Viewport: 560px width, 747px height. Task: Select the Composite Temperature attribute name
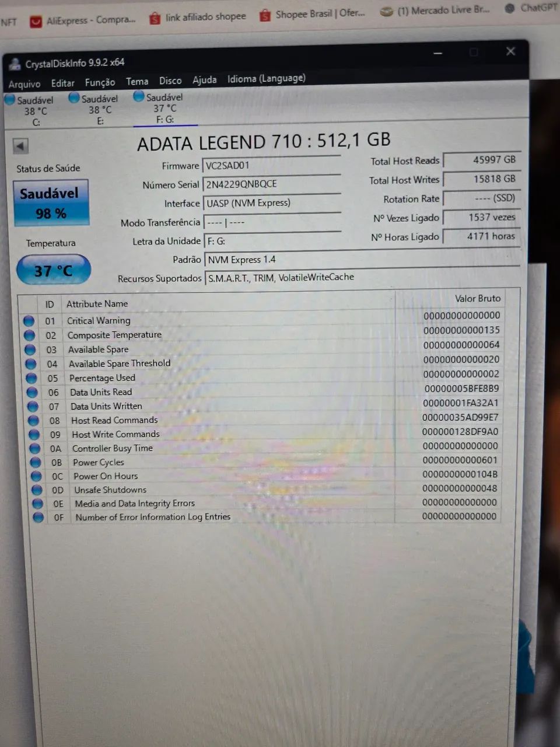[114, 335]
